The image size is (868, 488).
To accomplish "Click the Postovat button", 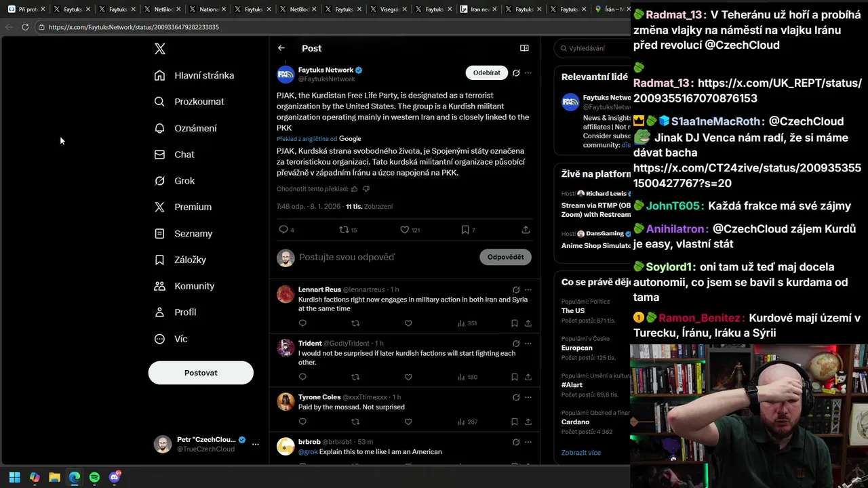I will pyautogui.click(x=201, y=373).
